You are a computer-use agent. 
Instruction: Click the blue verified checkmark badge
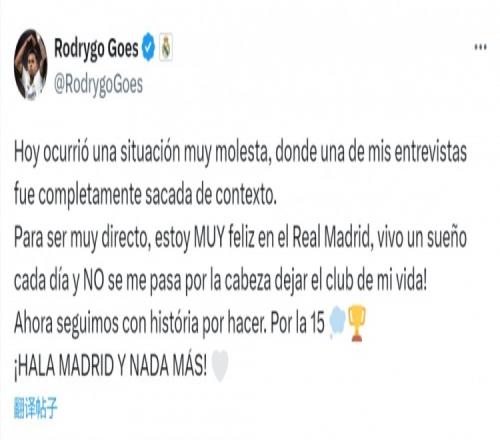pyautogui.click(x=149, y=47)
